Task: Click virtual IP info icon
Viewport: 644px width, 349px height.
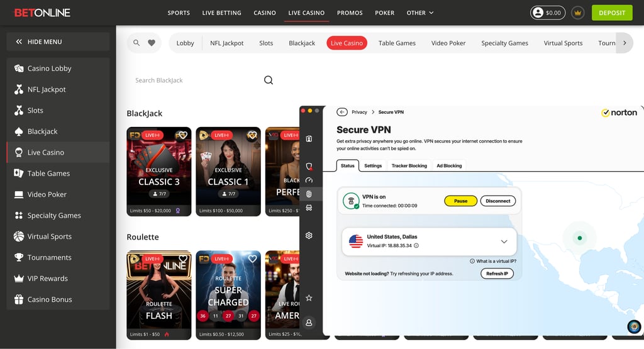Action: click(x=416, y=245)
